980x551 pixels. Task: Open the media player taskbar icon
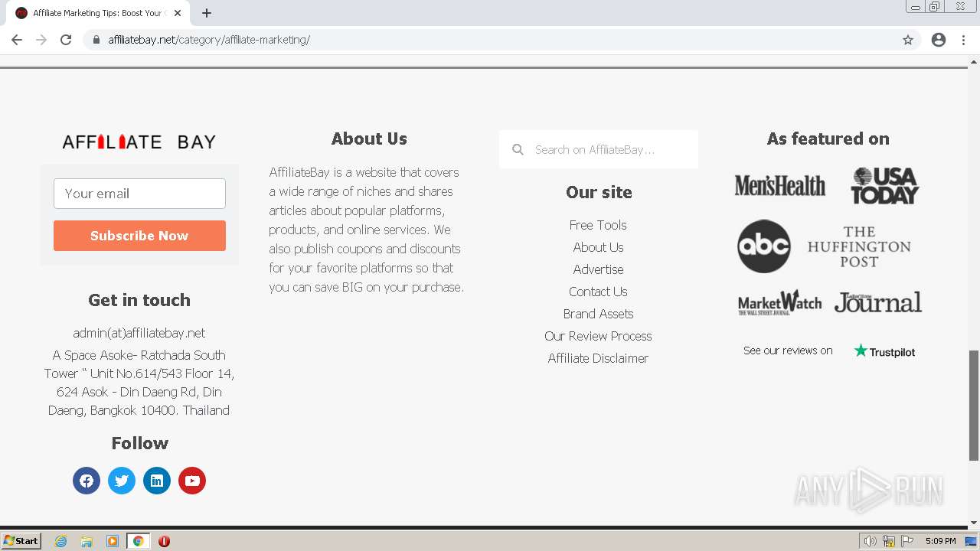113,541
